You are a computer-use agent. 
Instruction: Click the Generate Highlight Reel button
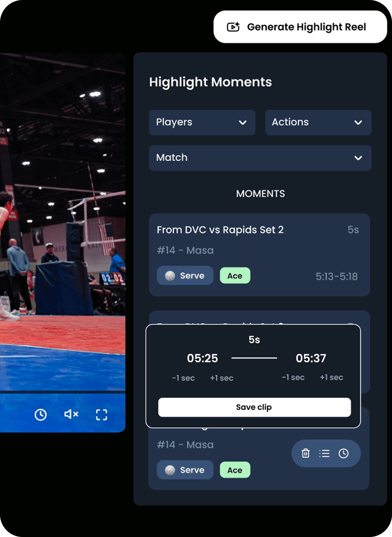tap(300, 27)
